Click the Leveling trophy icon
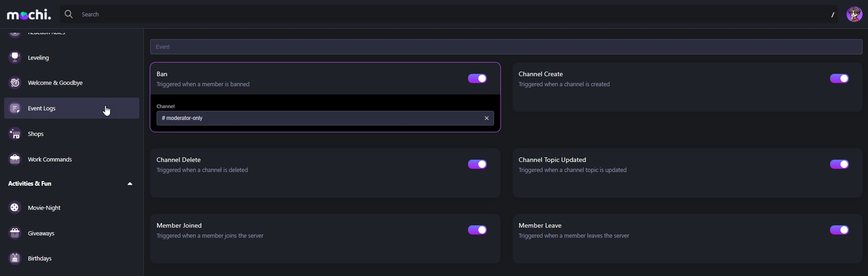Screen dimensions: 868x276 (x=15, y=57)
